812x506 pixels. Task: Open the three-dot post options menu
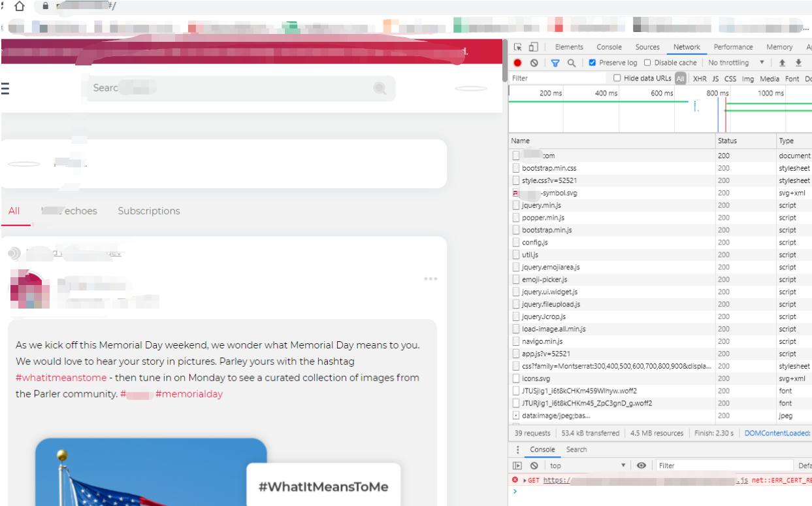[430, 279]
